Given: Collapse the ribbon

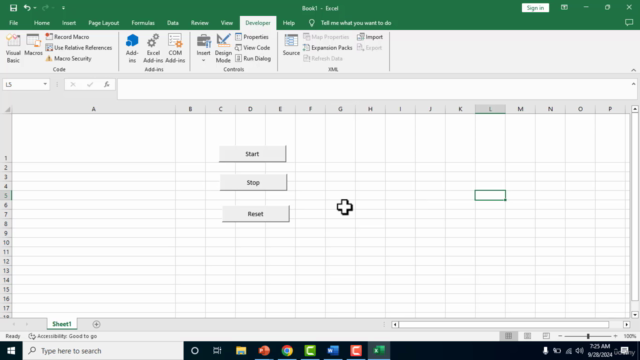Looking at the screenshot, I should pos(633,70).
